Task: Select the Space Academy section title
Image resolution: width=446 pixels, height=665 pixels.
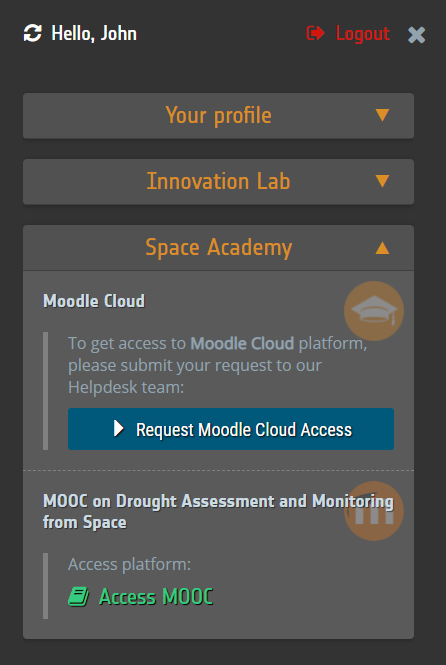Action: tap(219, 247)
